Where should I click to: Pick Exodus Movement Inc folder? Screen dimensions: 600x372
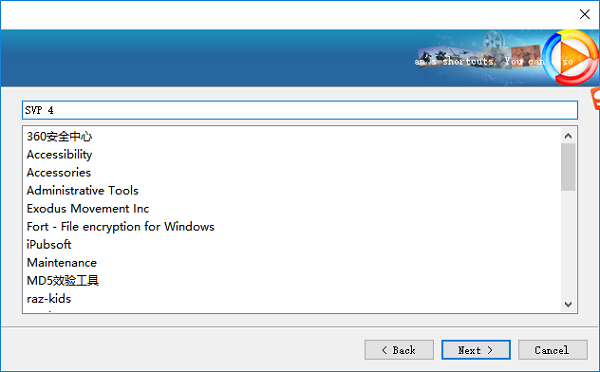click(88, 209)
